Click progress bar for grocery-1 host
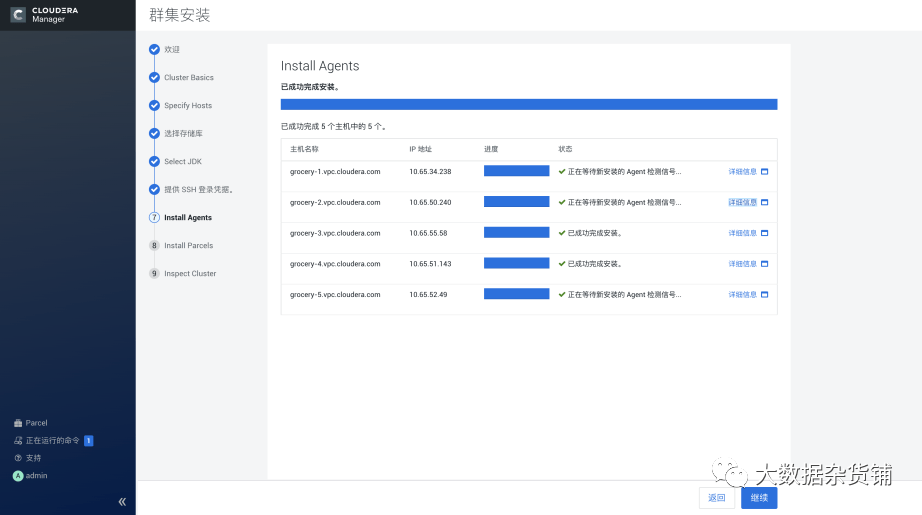This screenshot has height=515, width=922. click(x=516, y=171)
